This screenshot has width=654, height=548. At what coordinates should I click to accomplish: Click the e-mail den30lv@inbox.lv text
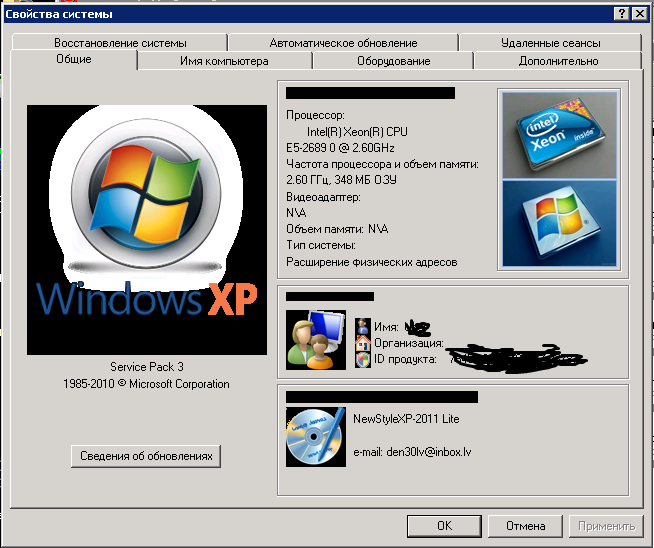click(412, 452)
